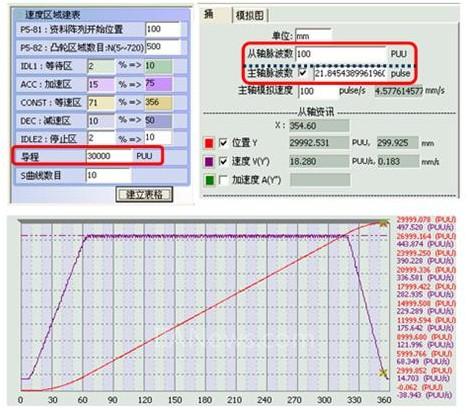Click the CONST 等速区 percent field
This screenshot has width=468, height=414.
101,103
